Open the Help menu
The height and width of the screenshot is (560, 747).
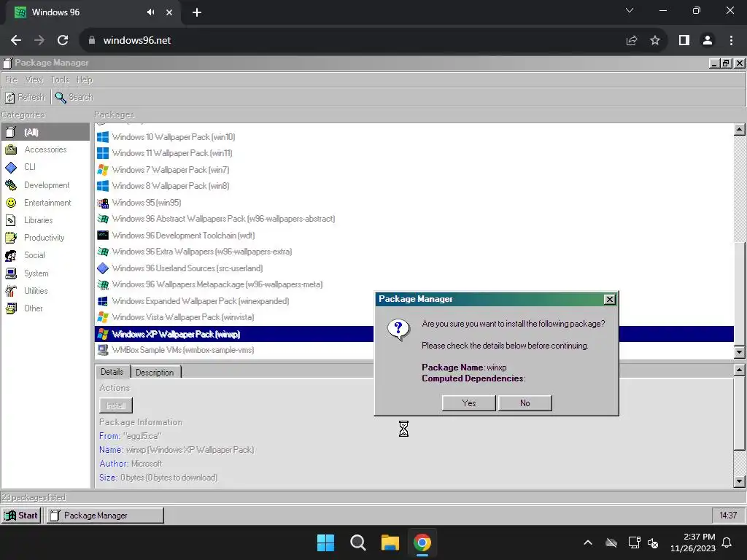[85, 79]
